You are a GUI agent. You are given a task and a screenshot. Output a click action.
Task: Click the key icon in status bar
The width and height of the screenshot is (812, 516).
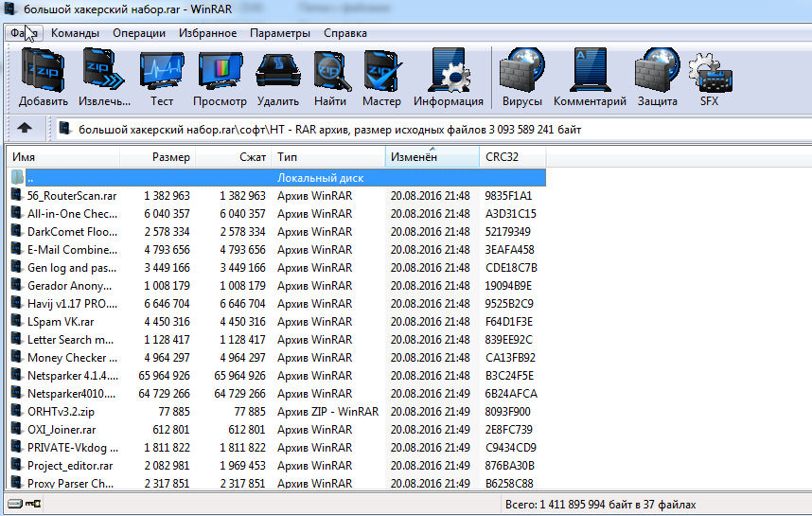[33, 503]
